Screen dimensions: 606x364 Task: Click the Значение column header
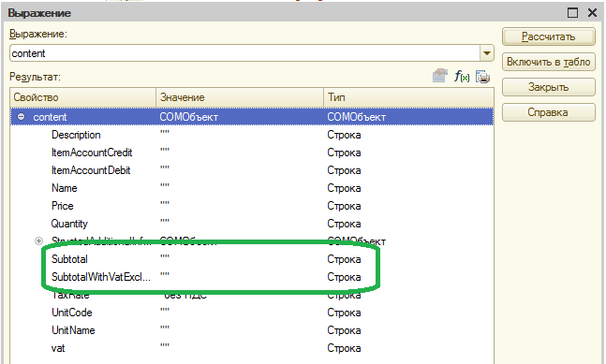click(x=240, y=97)
